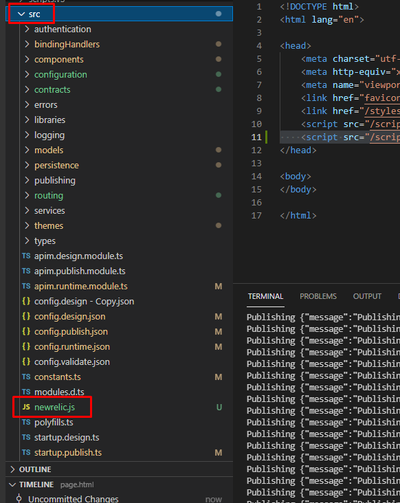Click line number 11 in editor
Viewport: 400px width, 503px height.
pos(256,137)
